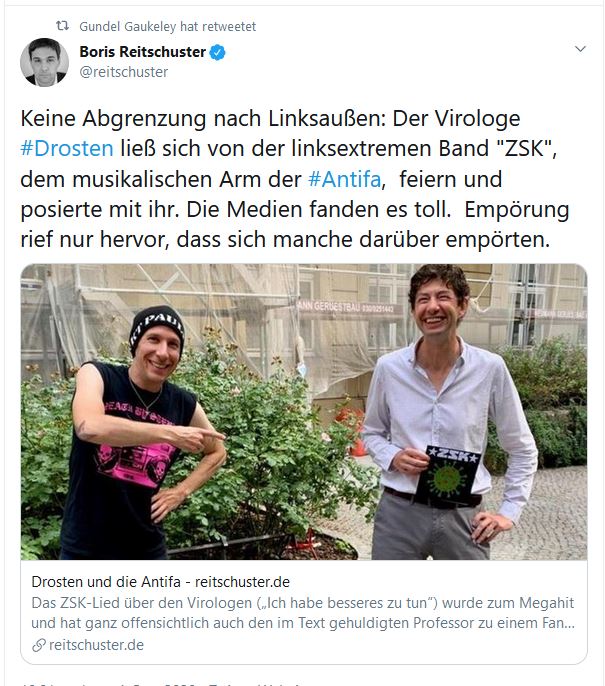Viewport: 605px width, 686px height.
Task: Click the retweet arrows icon above the tweet
Action: (x=63, y=26)
